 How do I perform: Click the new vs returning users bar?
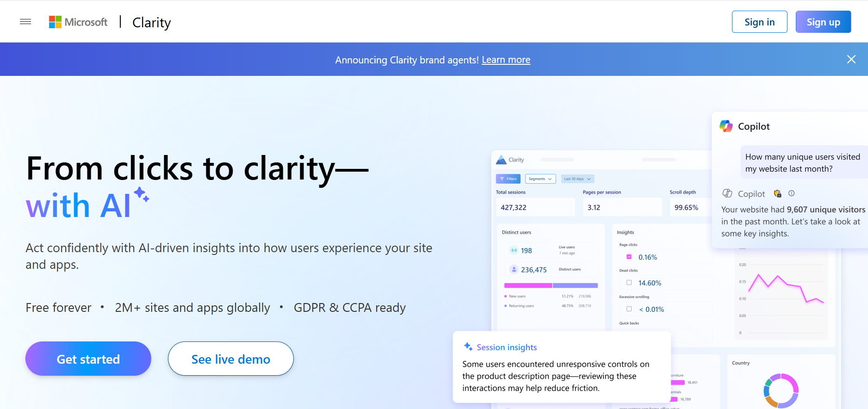click(551, 285)
